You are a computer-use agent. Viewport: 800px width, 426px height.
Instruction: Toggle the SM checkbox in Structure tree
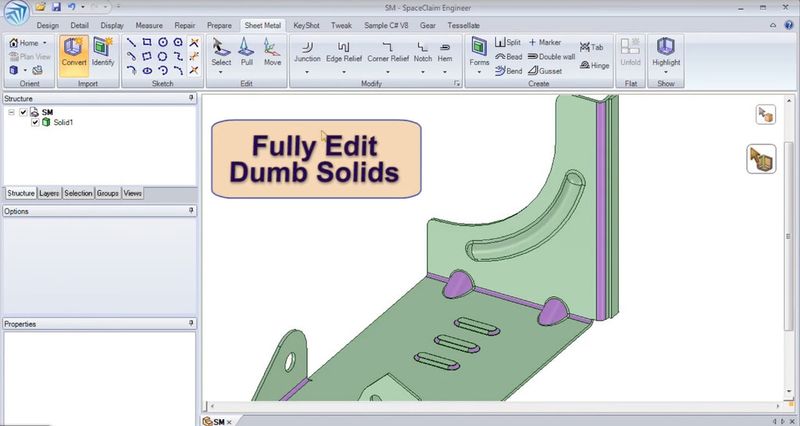point(23,112)
